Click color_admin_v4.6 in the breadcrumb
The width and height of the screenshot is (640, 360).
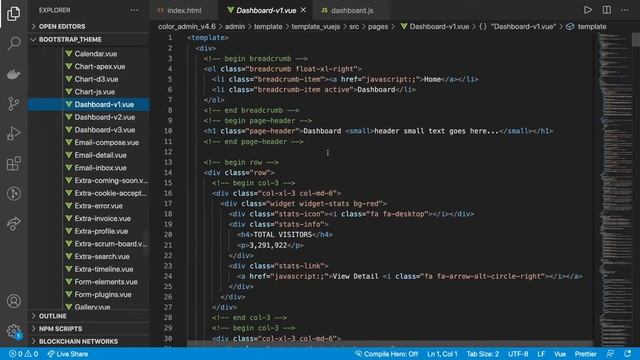pos(187,27)
